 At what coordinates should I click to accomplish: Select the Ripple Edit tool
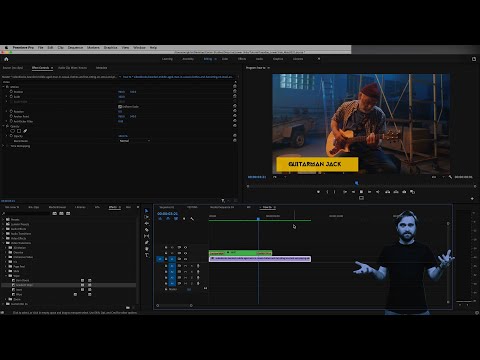tap(146, 223)
